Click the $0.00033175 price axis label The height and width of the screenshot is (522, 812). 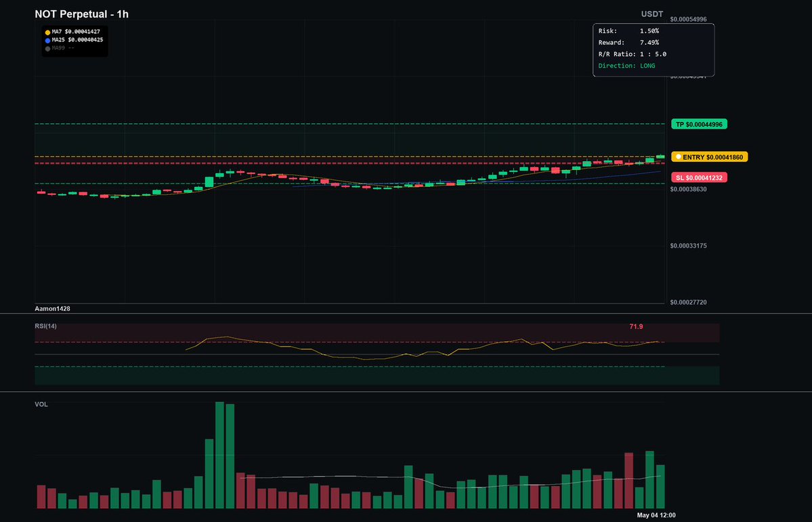pos(688,246)
